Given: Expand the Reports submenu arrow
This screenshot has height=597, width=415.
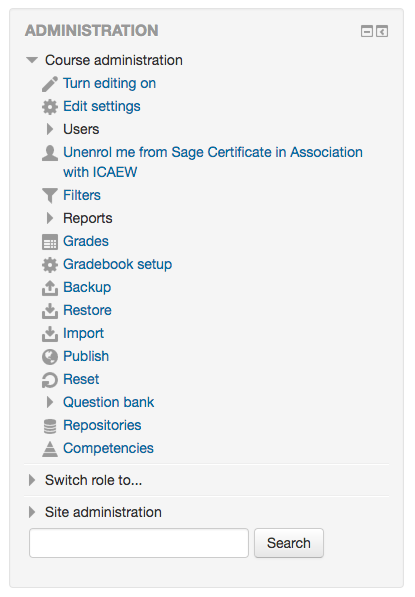Looking at the screenshot, I should point(50,218).
